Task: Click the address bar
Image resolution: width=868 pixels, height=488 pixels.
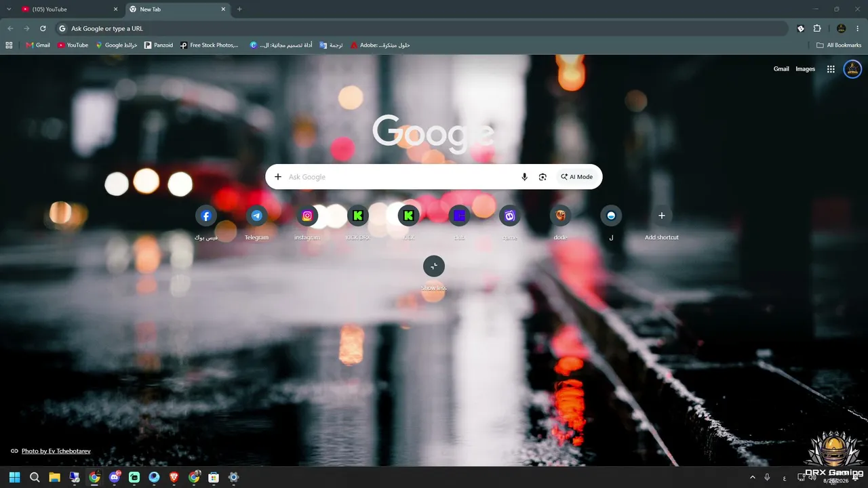Action: tap(420, 28)
